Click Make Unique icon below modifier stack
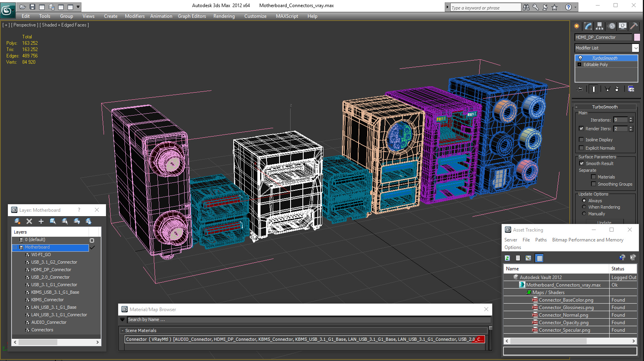This screenshot has width=644, height=361. (607, 89)
